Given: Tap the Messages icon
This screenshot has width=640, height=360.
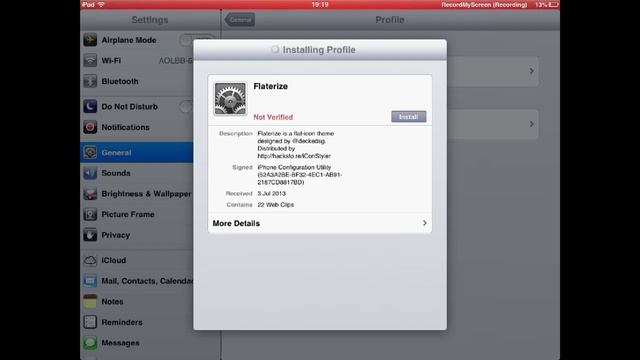Looking at the screenshot, I should click(x=90, y=342).
